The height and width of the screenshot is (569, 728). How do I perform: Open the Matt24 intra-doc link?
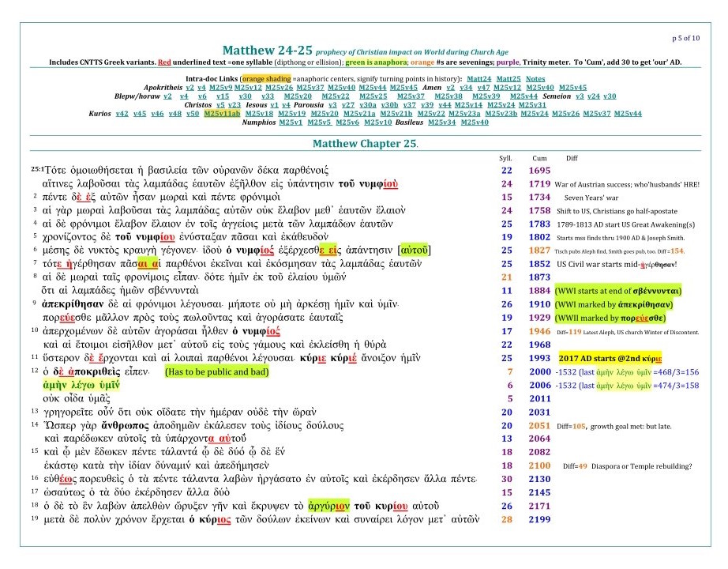[x=478, y=79]
